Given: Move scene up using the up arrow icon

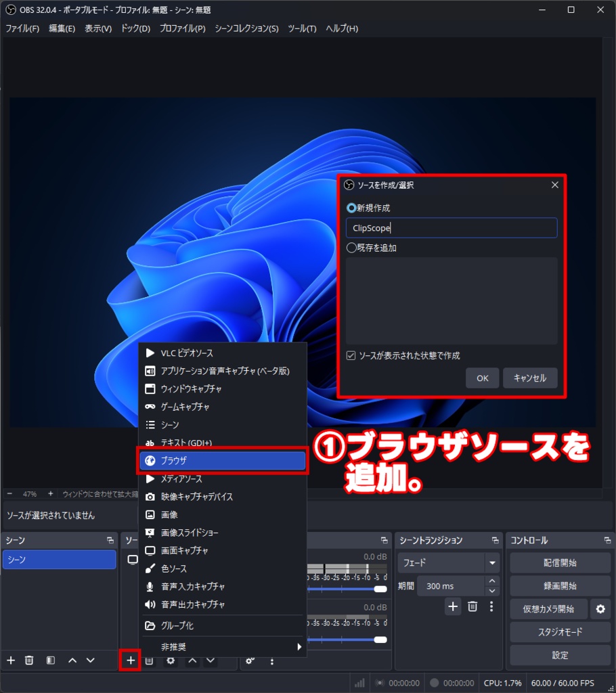Looking at the screenshot, I should click(71, 661).
